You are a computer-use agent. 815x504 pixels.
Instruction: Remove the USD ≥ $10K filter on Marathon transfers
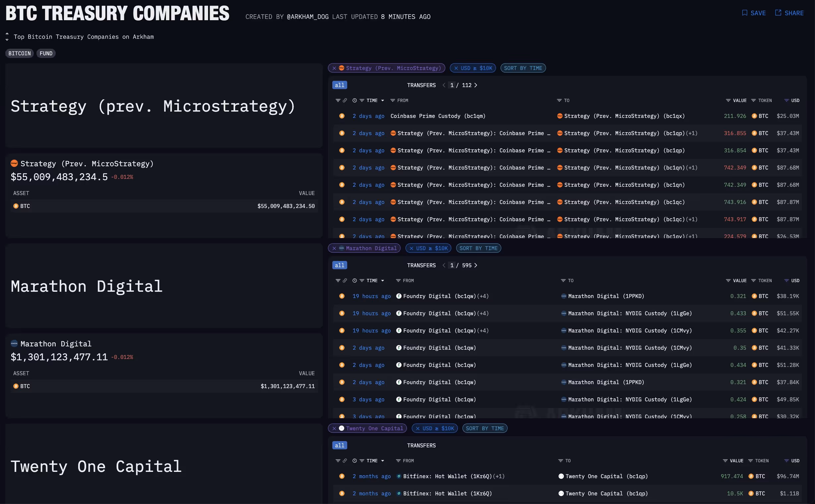(x=411, y=248)
